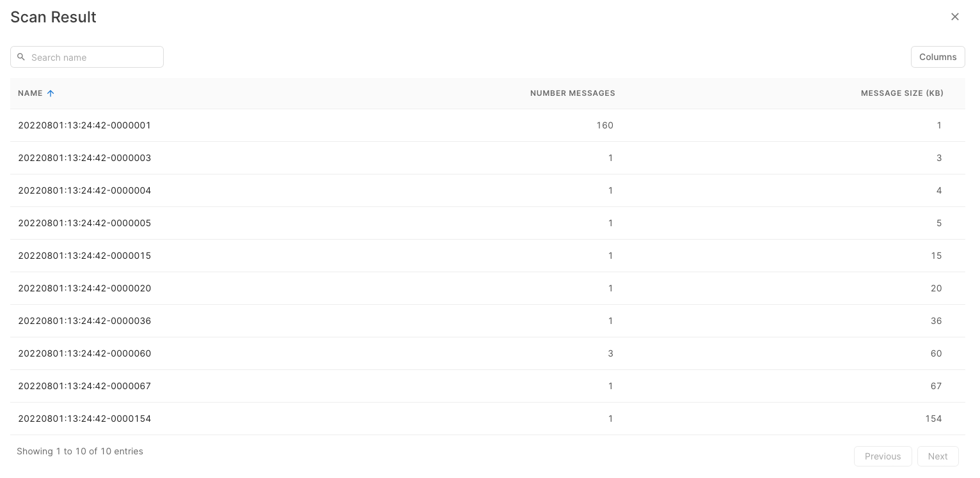The height and width of the screenshot is (478, 980).
Task: Select row 20220801:13:24:42-0000005
Action: tap(84, 223)
